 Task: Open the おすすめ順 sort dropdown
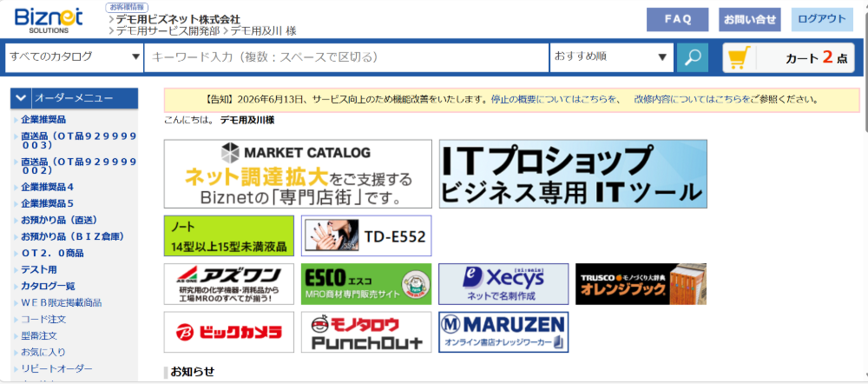[x=612, y=57]
